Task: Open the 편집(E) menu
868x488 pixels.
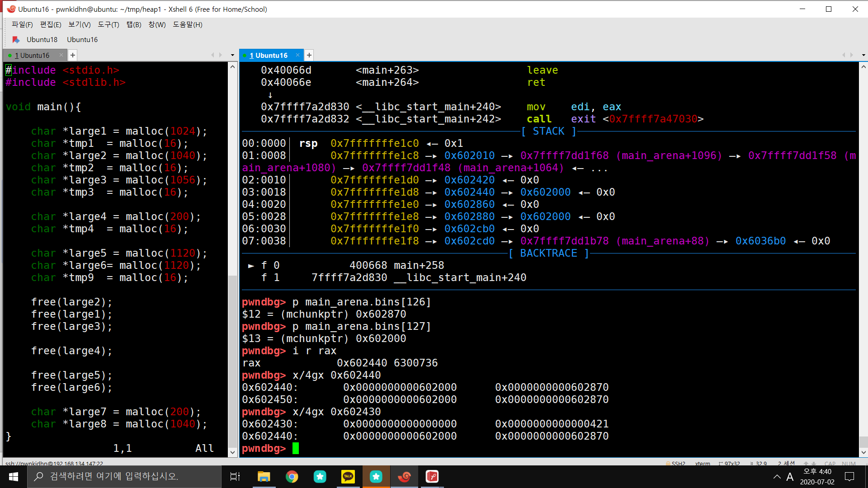Action: pos(51,24)
